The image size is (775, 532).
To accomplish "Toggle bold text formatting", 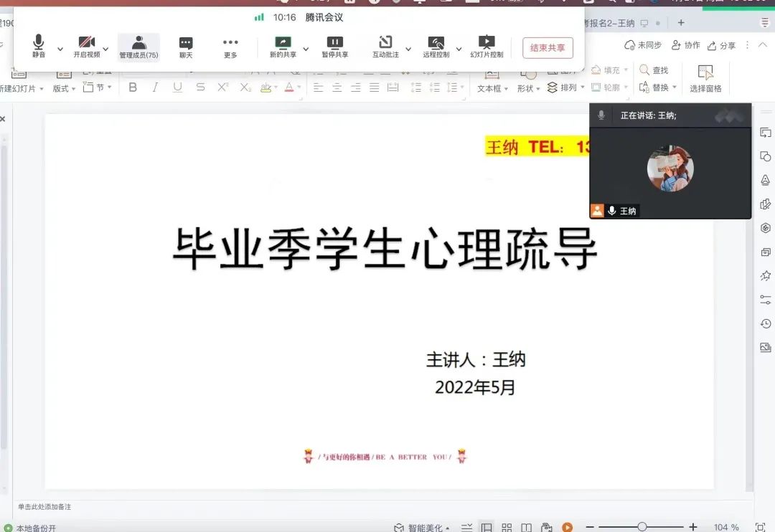I will click(132, 87).
